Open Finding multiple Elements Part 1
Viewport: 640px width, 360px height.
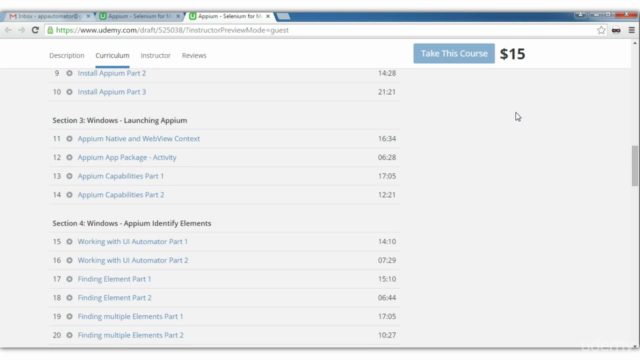(131, 317)
